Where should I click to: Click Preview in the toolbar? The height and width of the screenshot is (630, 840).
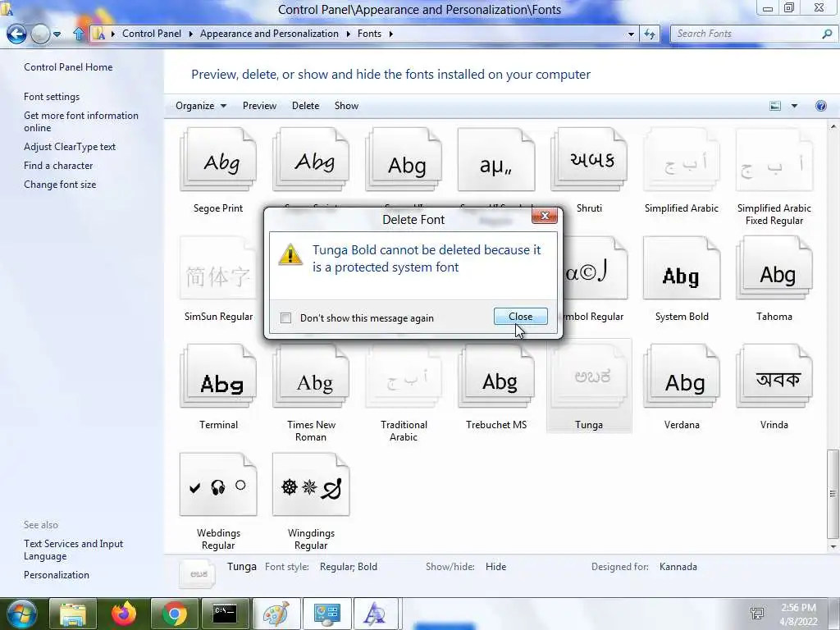click(259, 106)
